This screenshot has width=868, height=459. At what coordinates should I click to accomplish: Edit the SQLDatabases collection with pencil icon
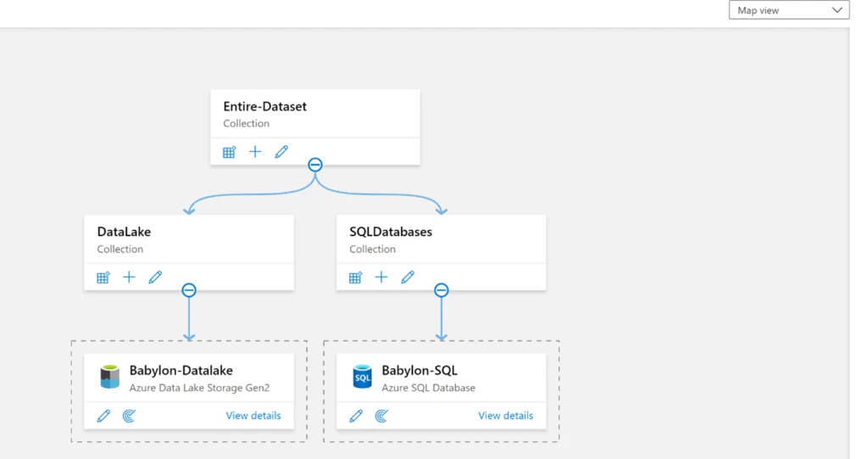click(408, 277)
